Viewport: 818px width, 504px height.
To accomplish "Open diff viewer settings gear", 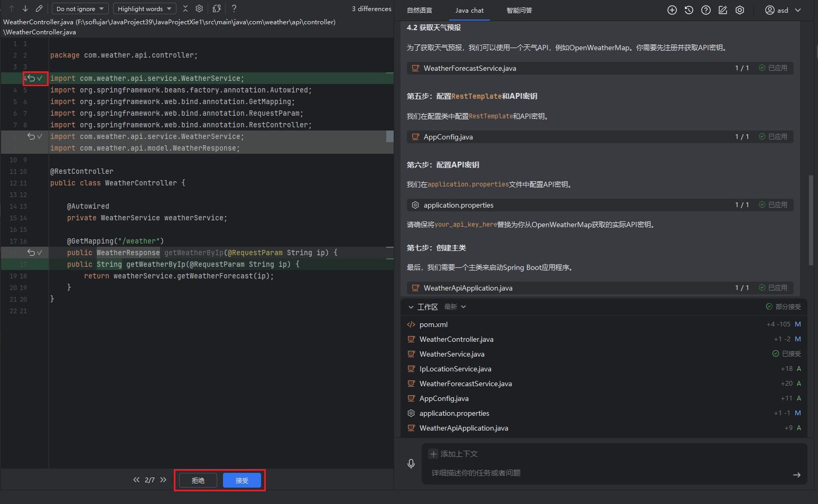I will (x=199, y=8).
